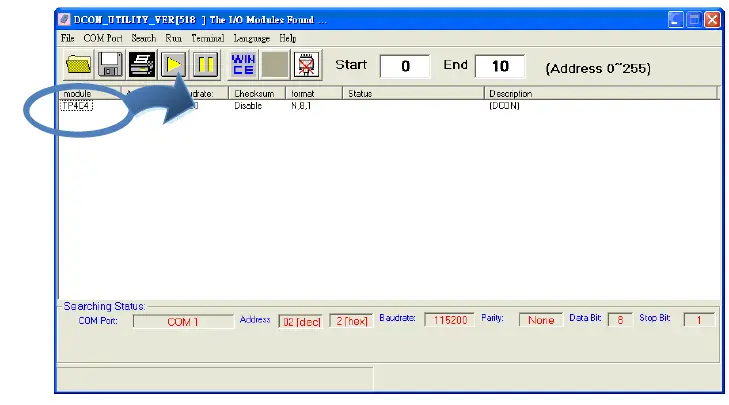Open the COM Port menu
Screen dimensions: 729x405
pos(103,38)
